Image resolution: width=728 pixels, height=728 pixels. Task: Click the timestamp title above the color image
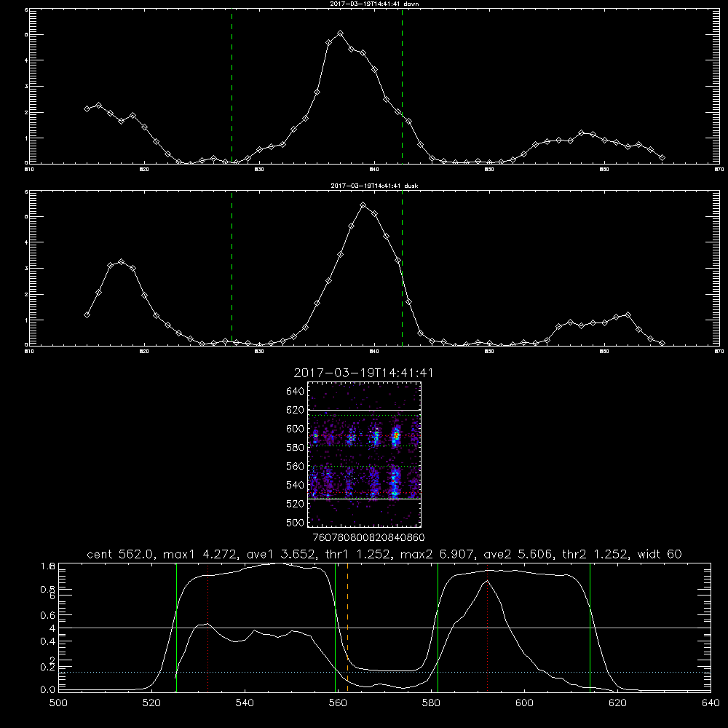[x=363, y=373]
